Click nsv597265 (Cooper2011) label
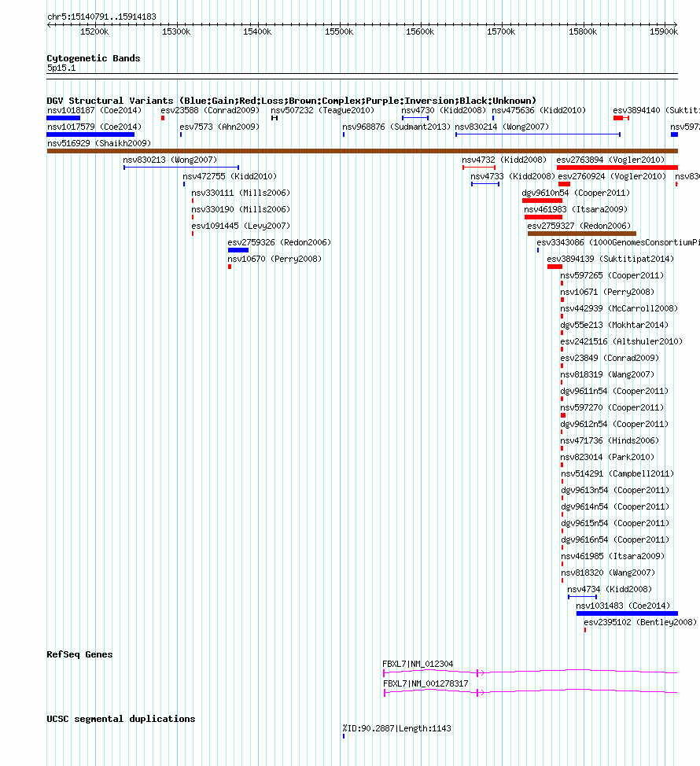The height and width of the screenshot is (766, 700). pyautogui.click(x=612, y=276)
